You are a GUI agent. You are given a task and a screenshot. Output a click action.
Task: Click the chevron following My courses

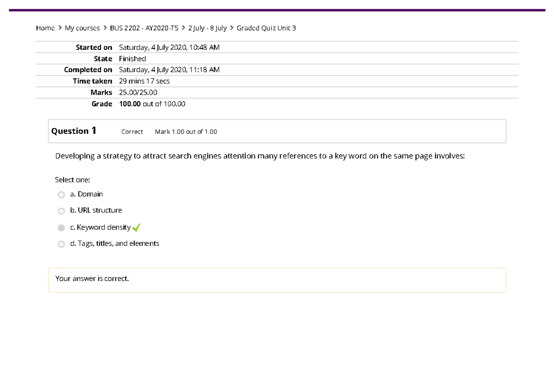click(x=104, y=28)
